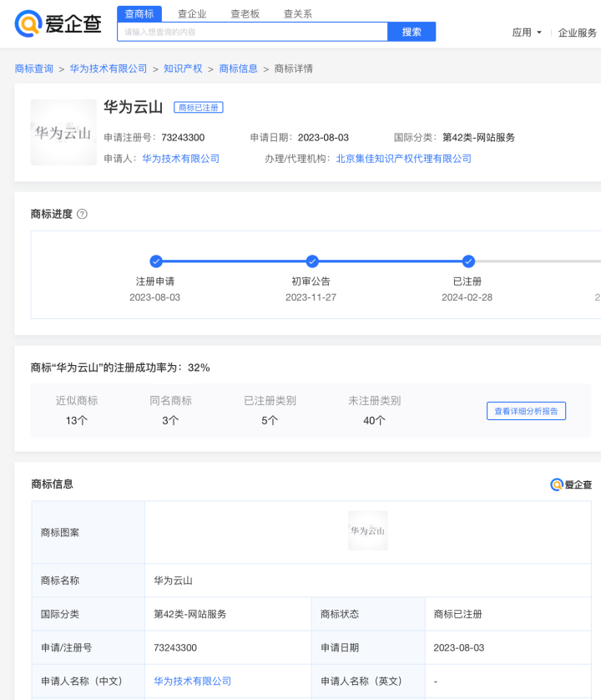The width and height of the screenshot is (601, 700).
Task: Click the 已注册 progress checkmark
Action: pyautogui.click(x=468, y=261)
